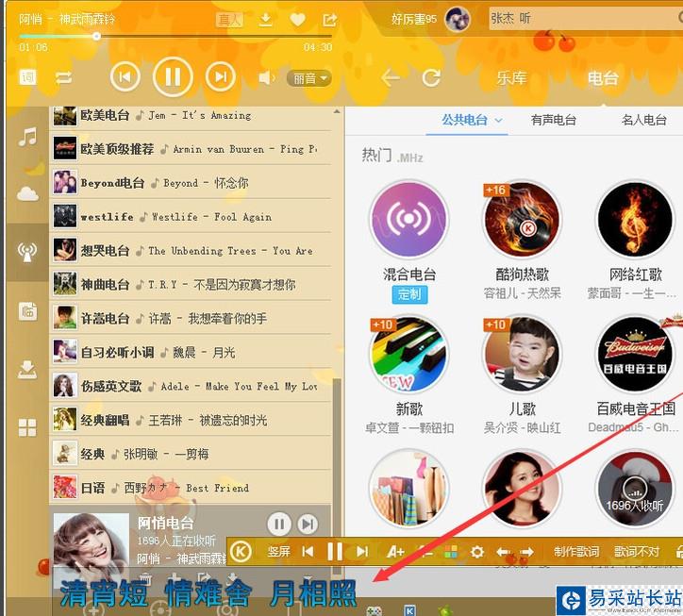Play the previous track in main player
This screenshot has height=616, width=683.
click(125, 76)
